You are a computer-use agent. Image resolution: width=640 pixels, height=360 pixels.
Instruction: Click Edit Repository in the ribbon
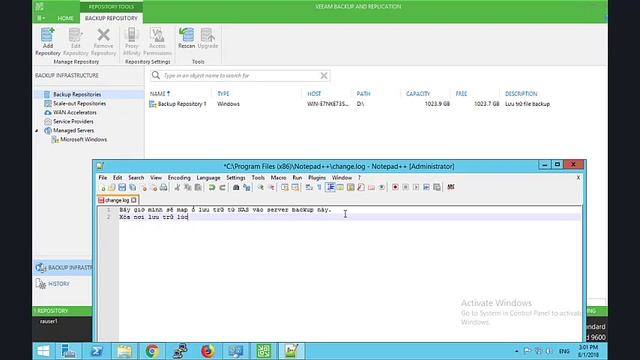76,42
